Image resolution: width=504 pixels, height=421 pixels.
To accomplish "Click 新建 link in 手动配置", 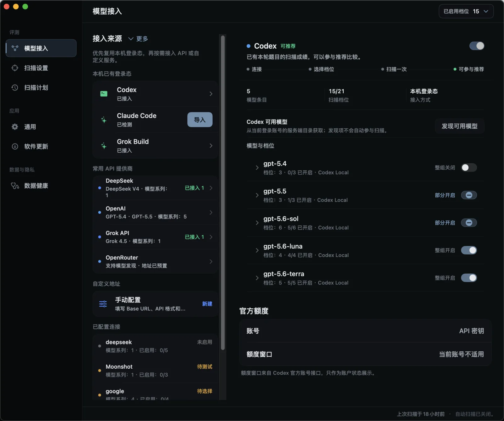I will 207,304.
